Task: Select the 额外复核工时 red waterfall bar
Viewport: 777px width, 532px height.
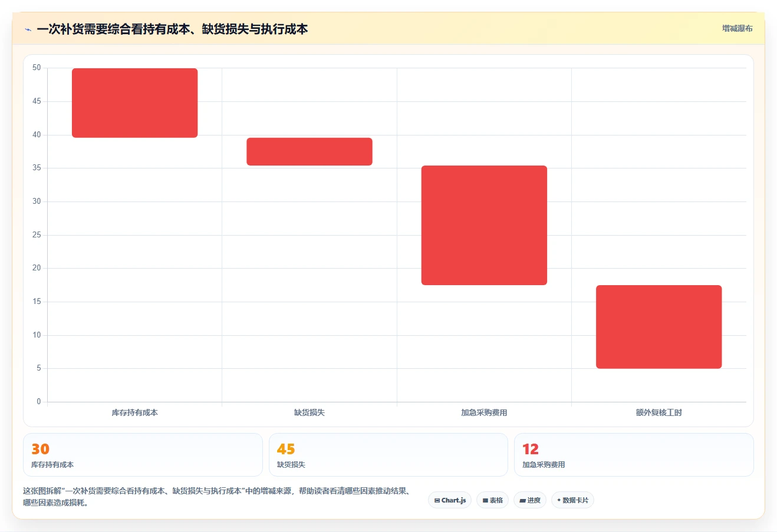Action: click(x=659, y=327)
